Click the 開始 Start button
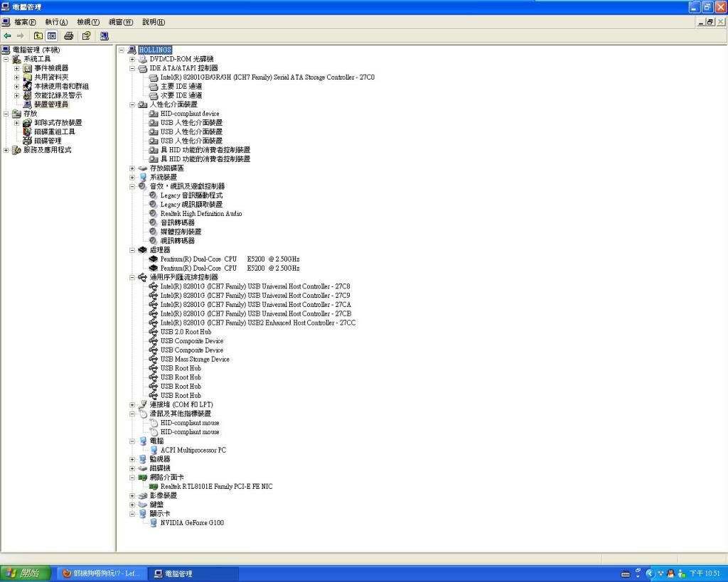Image resolution: width=728 pixels, height=582 pixels. (x=26, y=573)
